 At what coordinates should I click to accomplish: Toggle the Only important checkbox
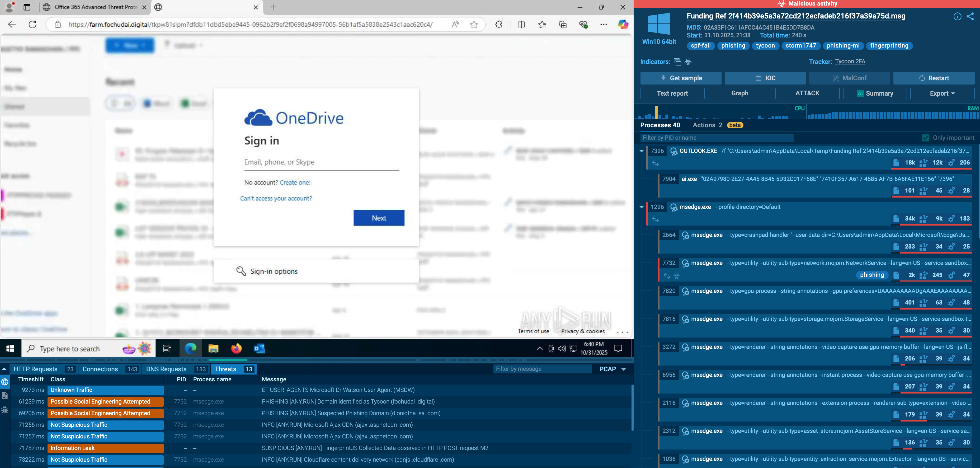point(926,138)
